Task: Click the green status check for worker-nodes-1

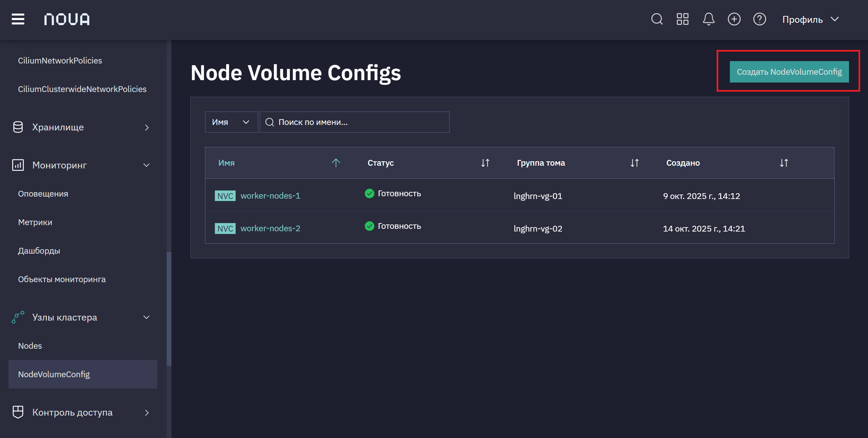Action: click(369, 193)
